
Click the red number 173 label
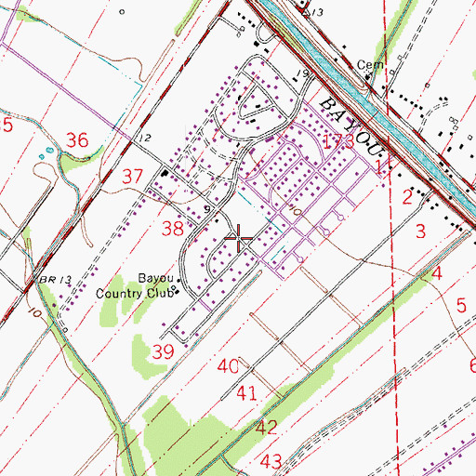(338, 141)
